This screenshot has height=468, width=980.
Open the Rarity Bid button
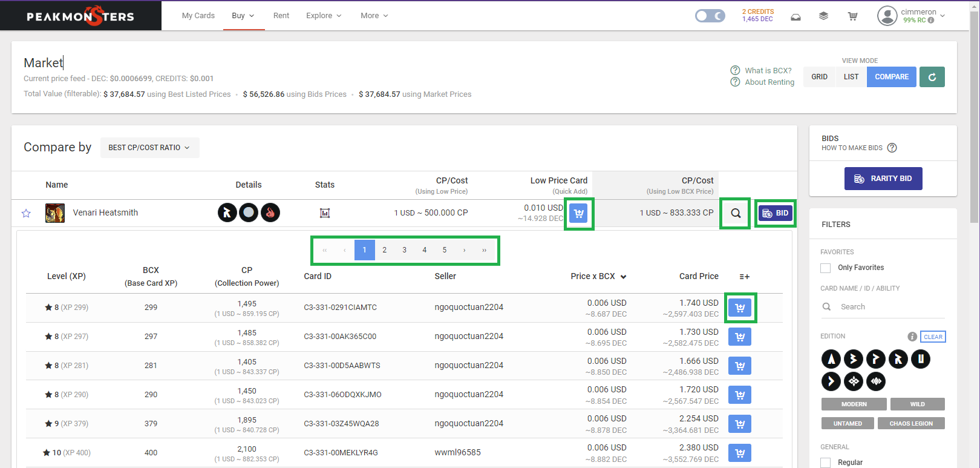883,179
